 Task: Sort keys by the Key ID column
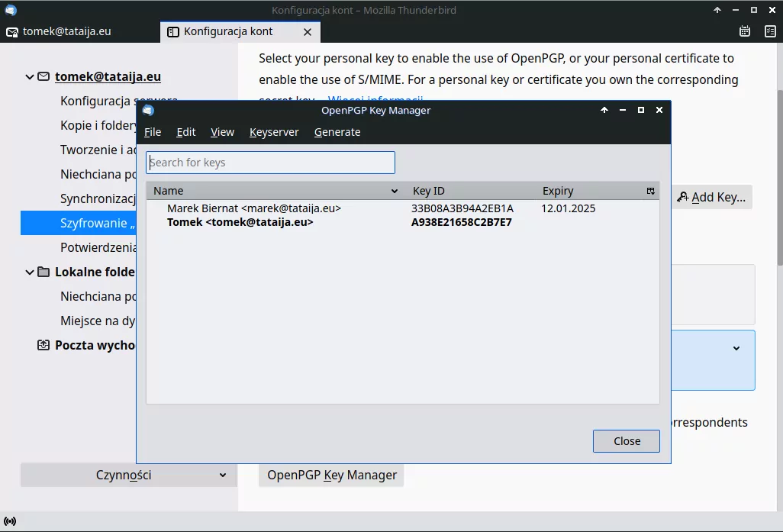[x=472, y=191]
